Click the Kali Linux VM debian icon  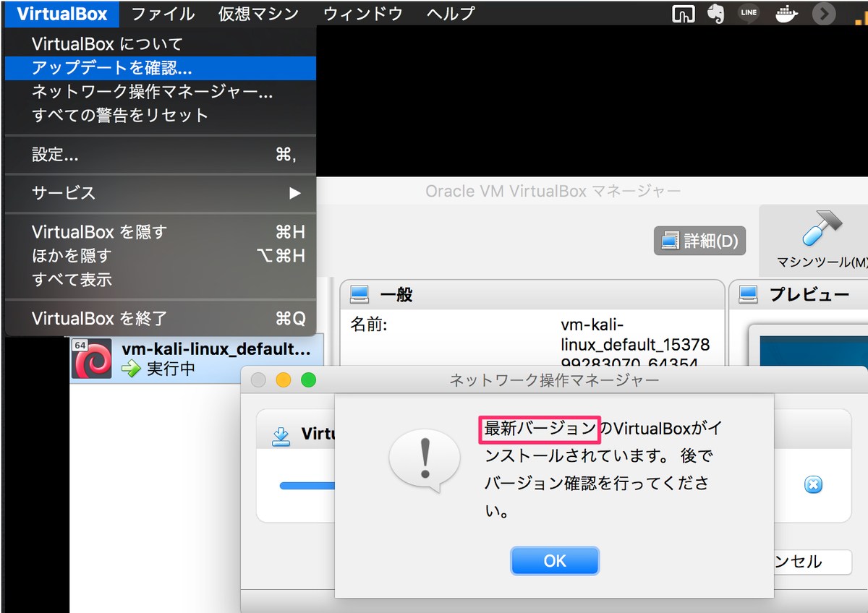coord(91,359)
